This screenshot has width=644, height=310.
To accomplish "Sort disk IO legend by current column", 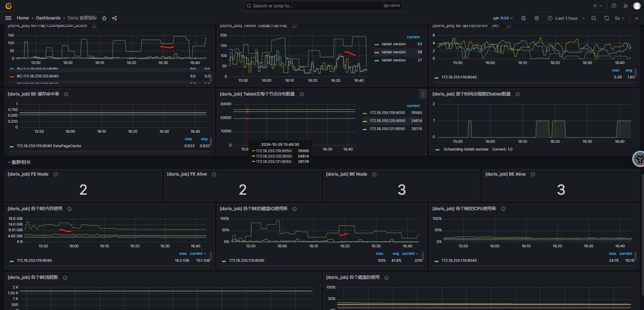I will click(410, 254).
